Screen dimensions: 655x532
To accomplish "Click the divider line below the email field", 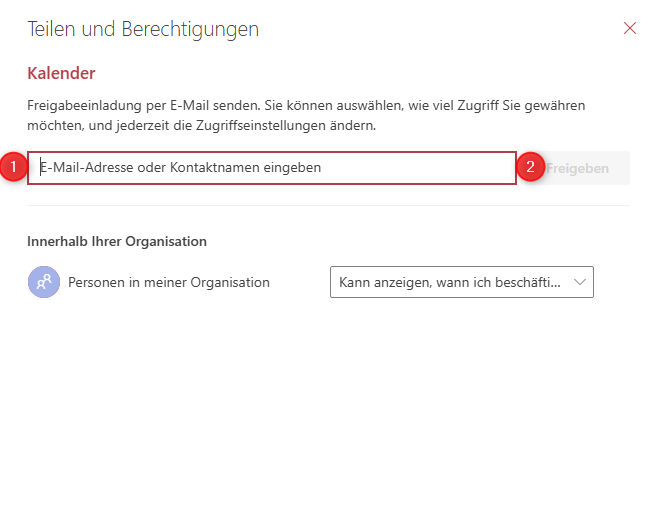I will pos(328,205).
